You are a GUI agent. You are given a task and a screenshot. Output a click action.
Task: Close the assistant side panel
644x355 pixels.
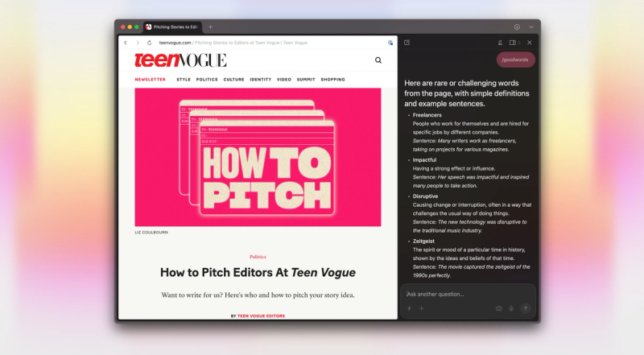[530, 43]
